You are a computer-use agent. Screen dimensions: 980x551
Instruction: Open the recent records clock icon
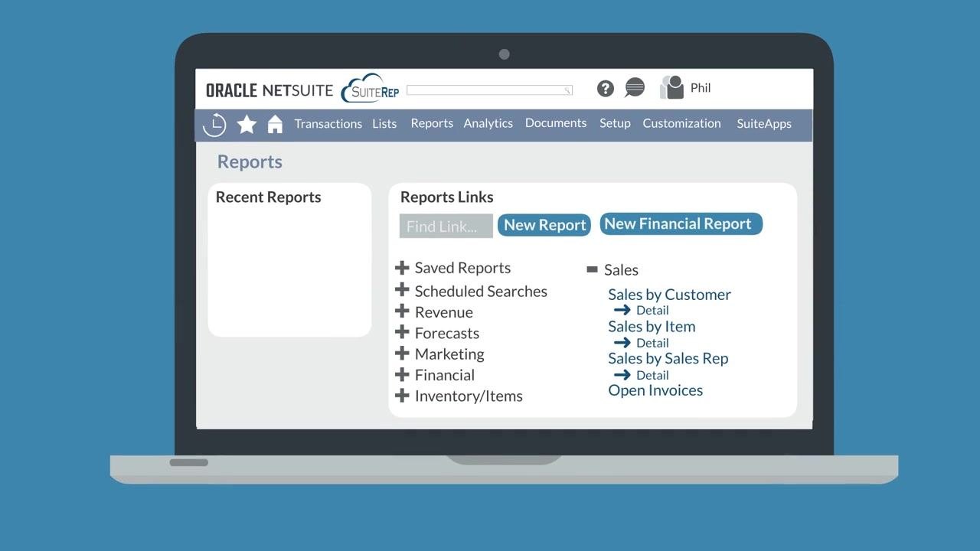[x=214, y=124]
